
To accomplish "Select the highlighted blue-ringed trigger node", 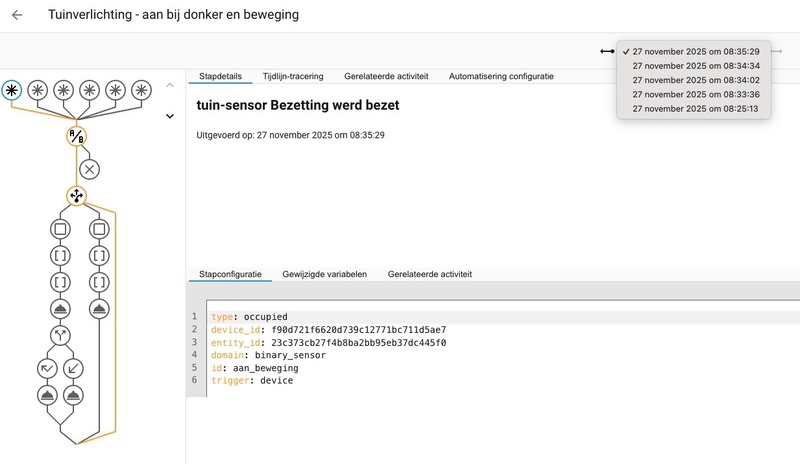I will click(12, 90).
